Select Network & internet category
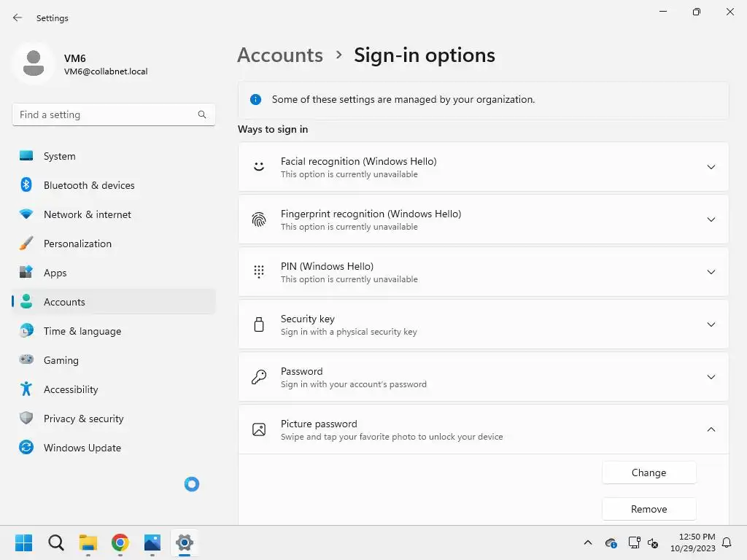This screenshot has height=560, width=747. tap(113, 214)
